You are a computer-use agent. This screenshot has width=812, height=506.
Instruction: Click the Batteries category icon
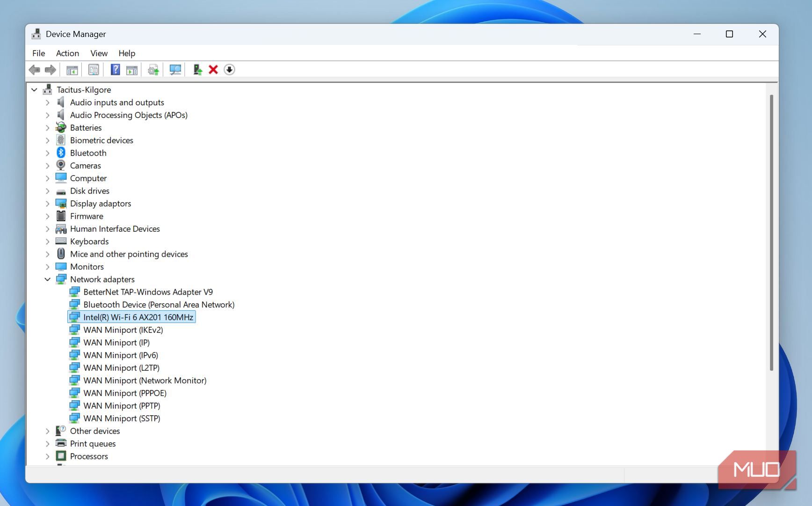click(61, 127)
